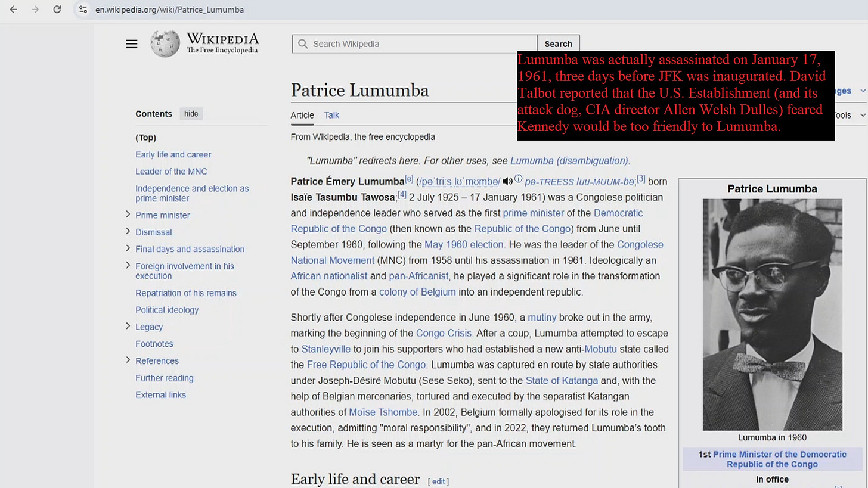Reload the page with the refresh icon
868x488 pixels.
pyautogui.click(x=57, y=10)
